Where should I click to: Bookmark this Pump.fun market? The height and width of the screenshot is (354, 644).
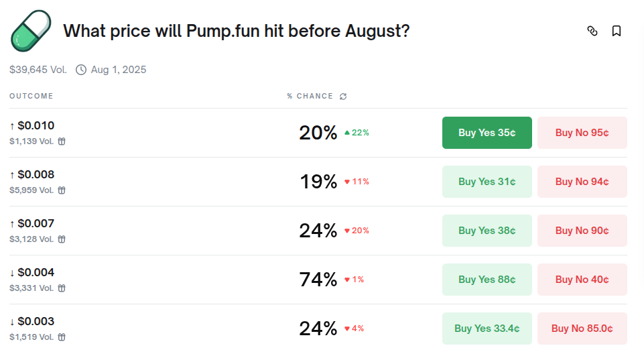(x=617, y=31)
